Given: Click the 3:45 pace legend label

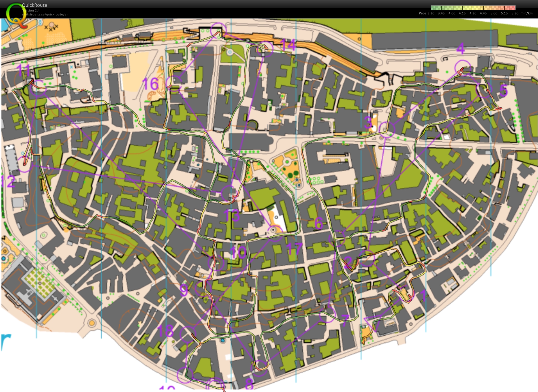Looking at the screenshot, I should [x=441, y=13].
